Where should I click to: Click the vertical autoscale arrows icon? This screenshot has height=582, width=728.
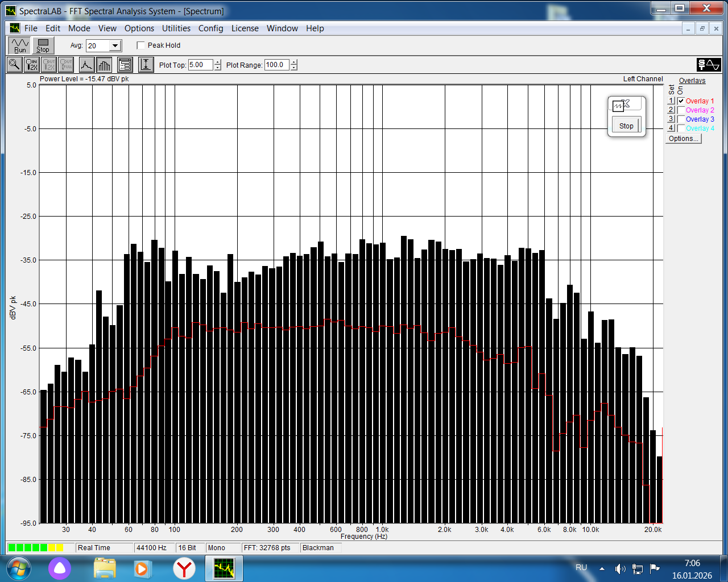[x=146, y=65]
